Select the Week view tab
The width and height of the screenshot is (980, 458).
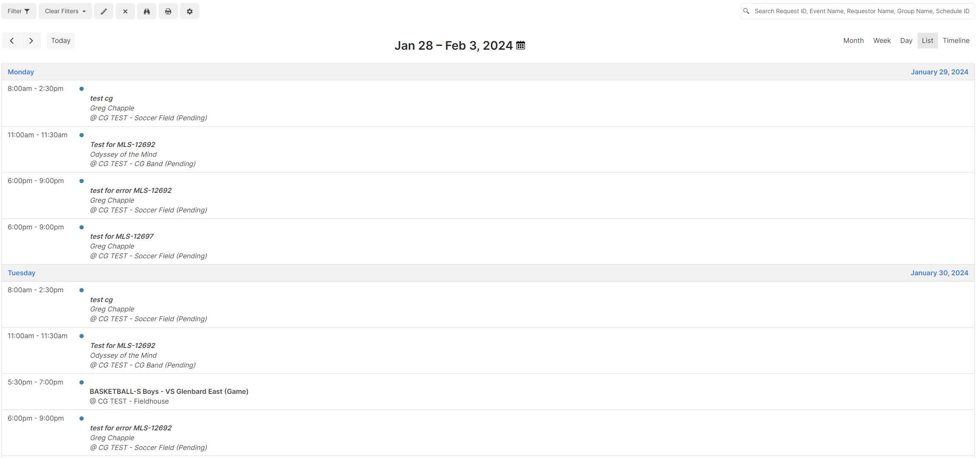[882, 40]
